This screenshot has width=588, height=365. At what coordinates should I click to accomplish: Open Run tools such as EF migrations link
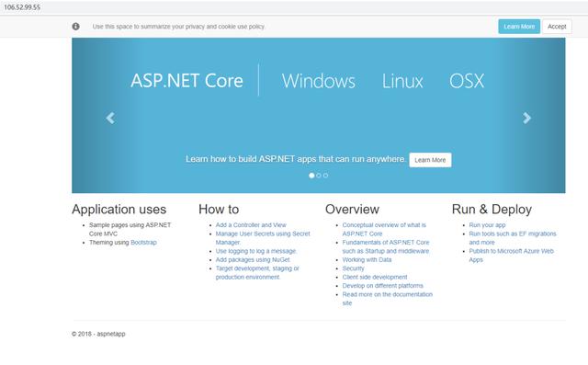coord(513,238)
